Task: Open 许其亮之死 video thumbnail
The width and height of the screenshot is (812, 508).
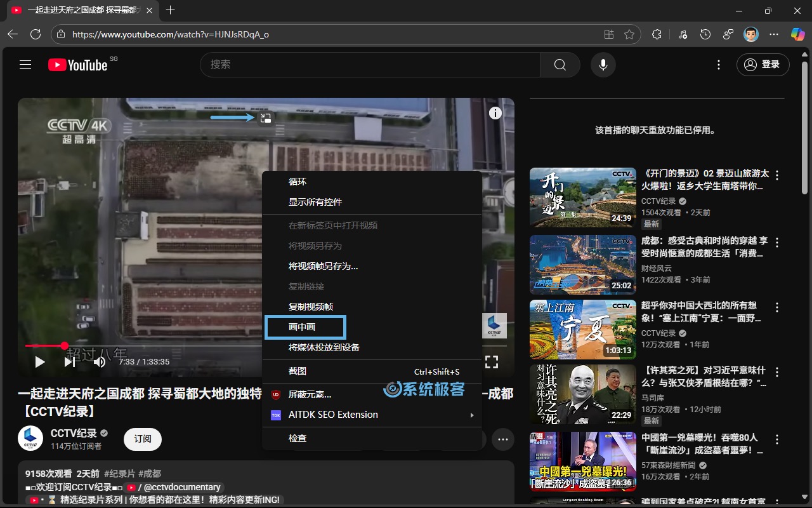Action: [x=583, y=394]
